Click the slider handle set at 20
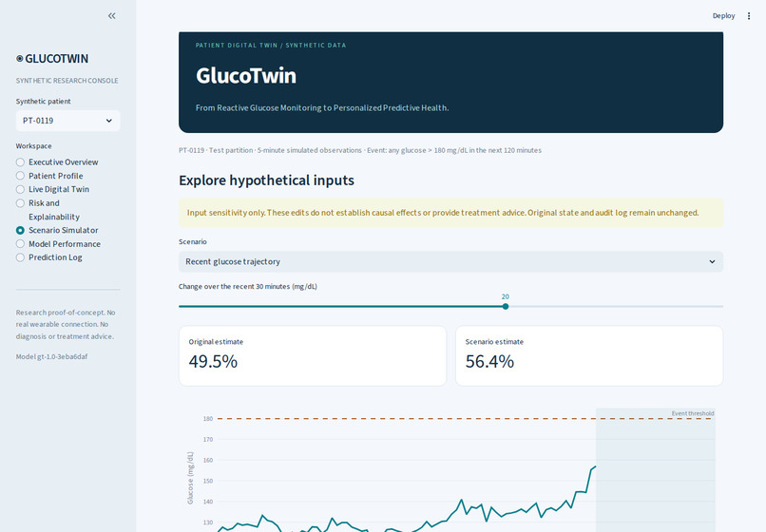Viewport: 766px width, 532px height. 506,306
